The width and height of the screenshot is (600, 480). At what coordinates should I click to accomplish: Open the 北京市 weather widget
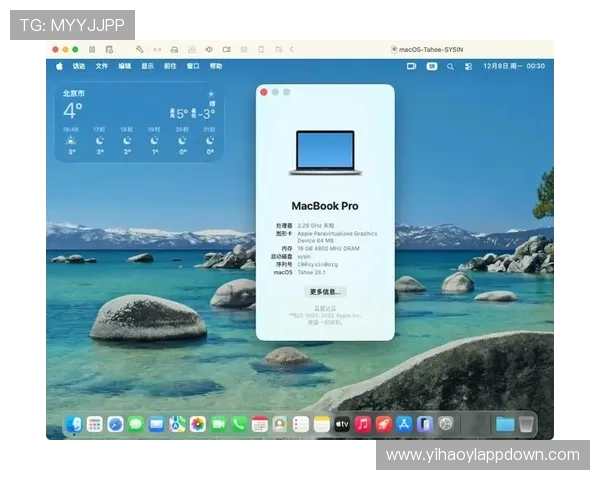pos(140,122)
